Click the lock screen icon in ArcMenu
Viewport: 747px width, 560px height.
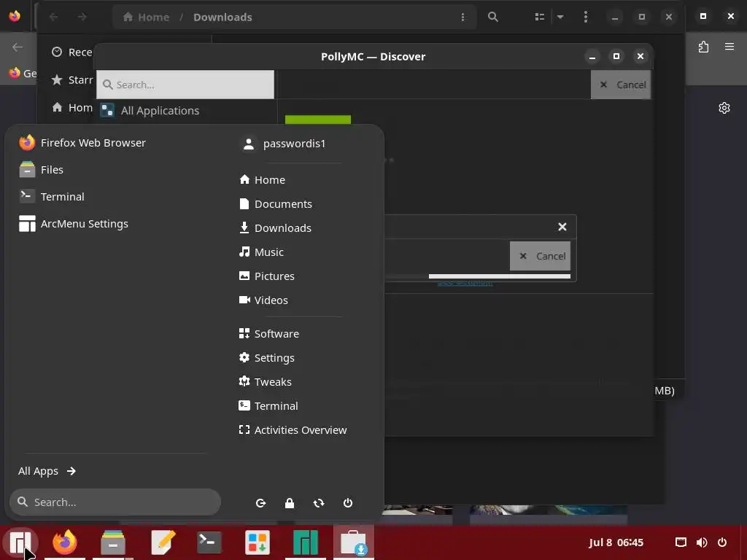point(289,503)
